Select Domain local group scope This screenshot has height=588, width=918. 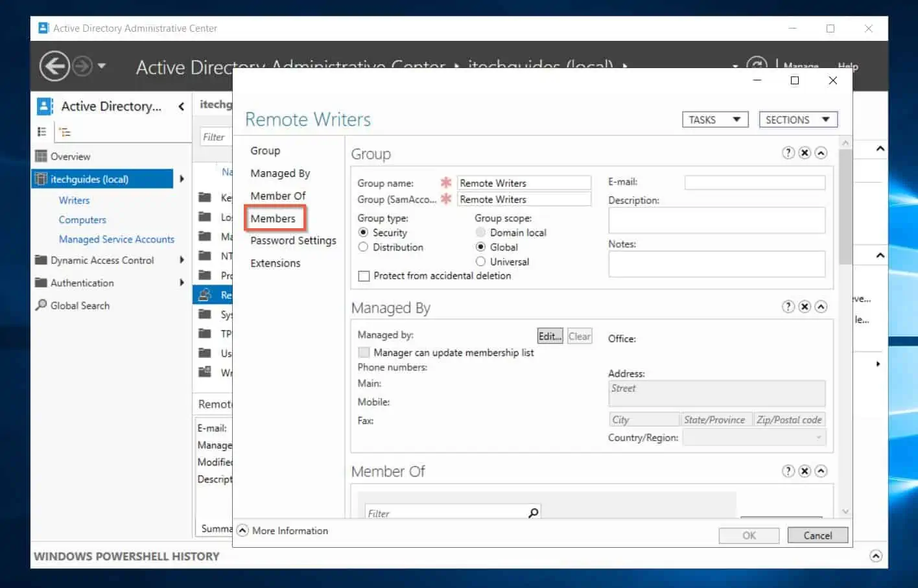[x=480, y=232]
